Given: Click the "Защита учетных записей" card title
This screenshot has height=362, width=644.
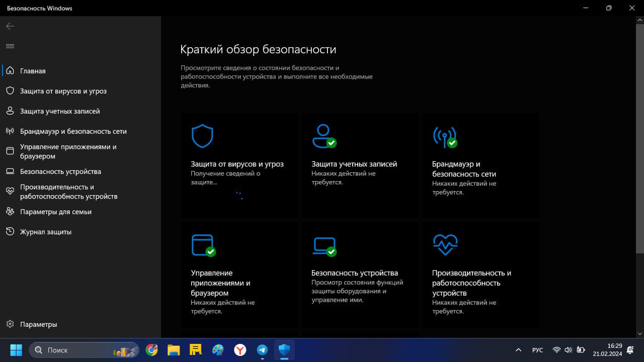Looking at the screenshot, I should [x=354, y=164].
